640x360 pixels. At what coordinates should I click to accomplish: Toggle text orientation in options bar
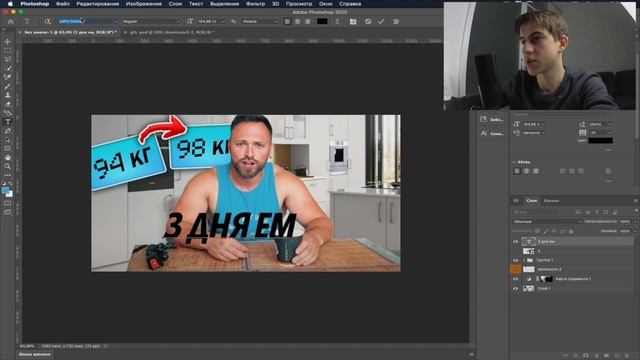[x=48, y=21]
